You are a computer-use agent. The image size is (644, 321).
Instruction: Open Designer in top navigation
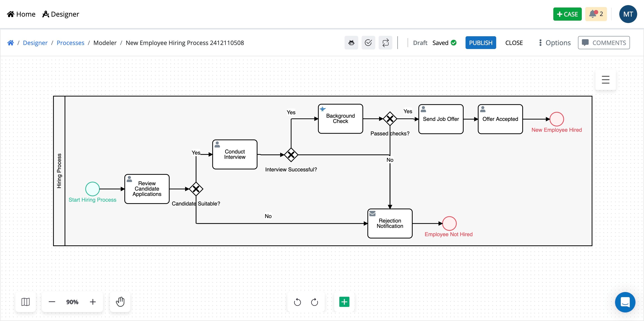(x=61, y=14)
